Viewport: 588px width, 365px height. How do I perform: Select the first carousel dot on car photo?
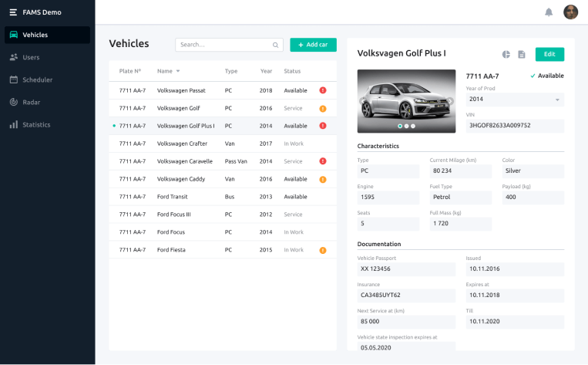click(400, 127)
